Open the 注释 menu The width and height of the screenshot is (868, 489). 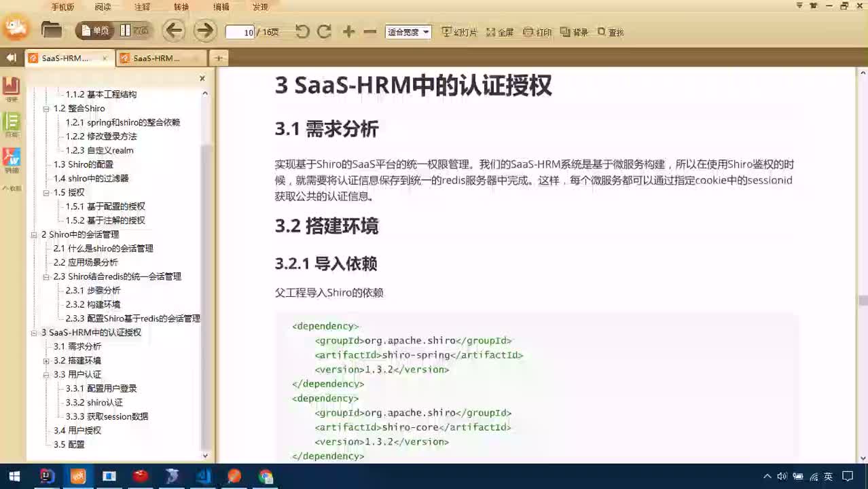click(142, 7)
